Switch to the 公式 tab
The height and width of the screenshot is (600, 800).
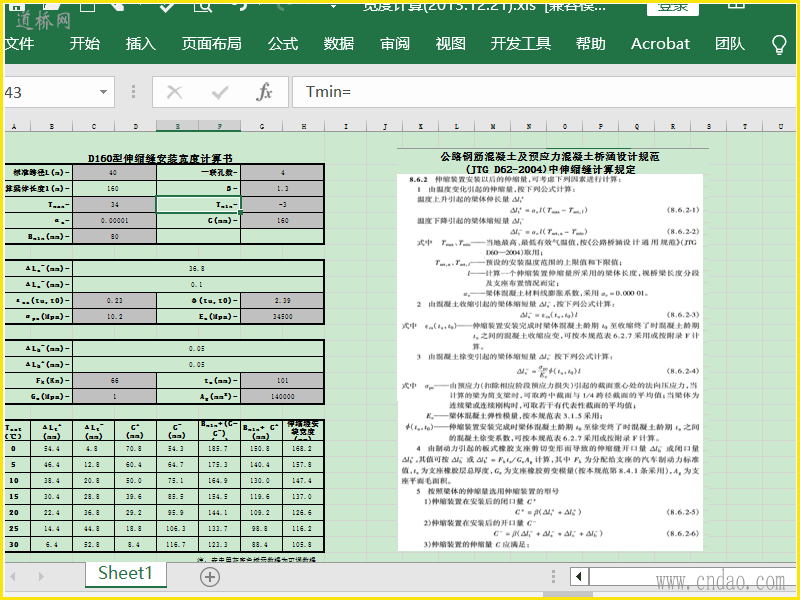283,44
